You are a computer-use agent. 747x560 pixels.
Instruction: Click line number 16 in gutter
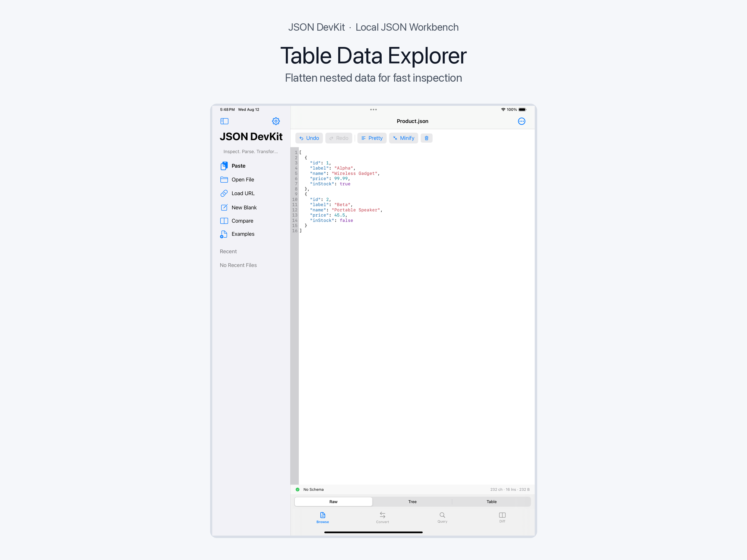[x=295, y=231]
